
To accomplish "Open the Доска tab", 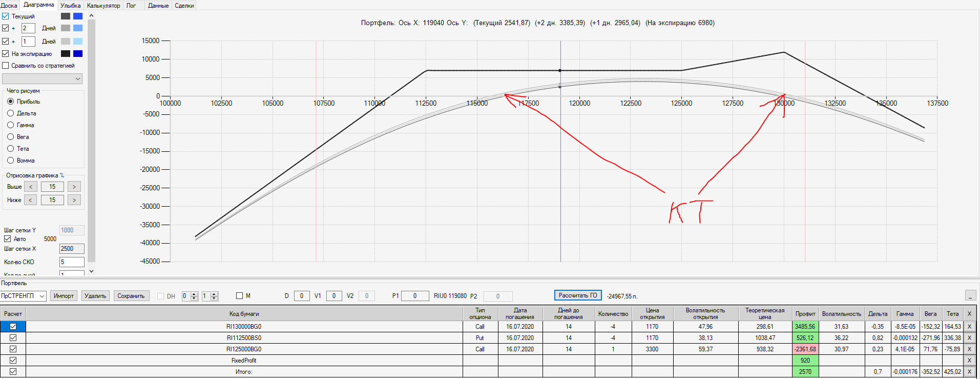I will click(9, 6).
